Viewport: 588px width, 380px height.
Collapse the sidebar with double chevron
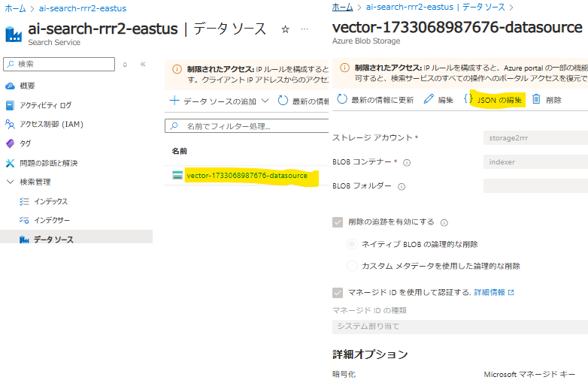pyautogui.click(x=143, y=65)
